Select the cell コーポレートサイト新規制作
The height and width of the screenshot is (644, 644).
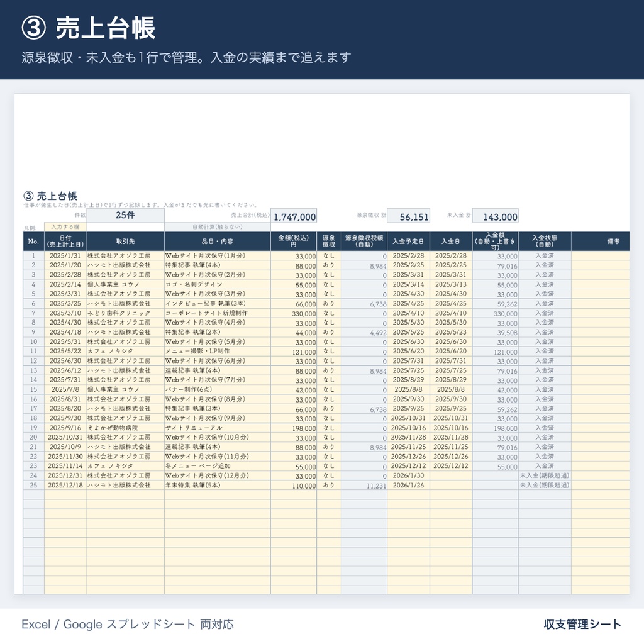[217, 313]
